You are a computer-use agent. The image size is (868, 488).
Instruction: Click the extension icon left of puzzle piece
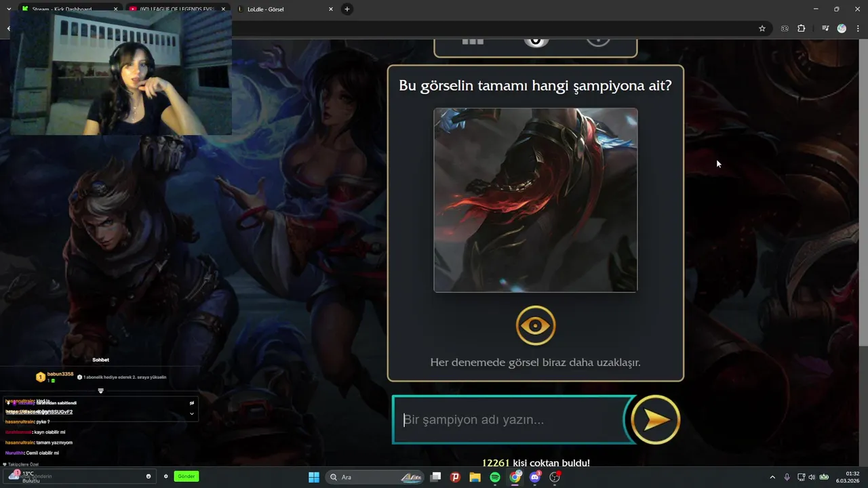tap(785, 28)
